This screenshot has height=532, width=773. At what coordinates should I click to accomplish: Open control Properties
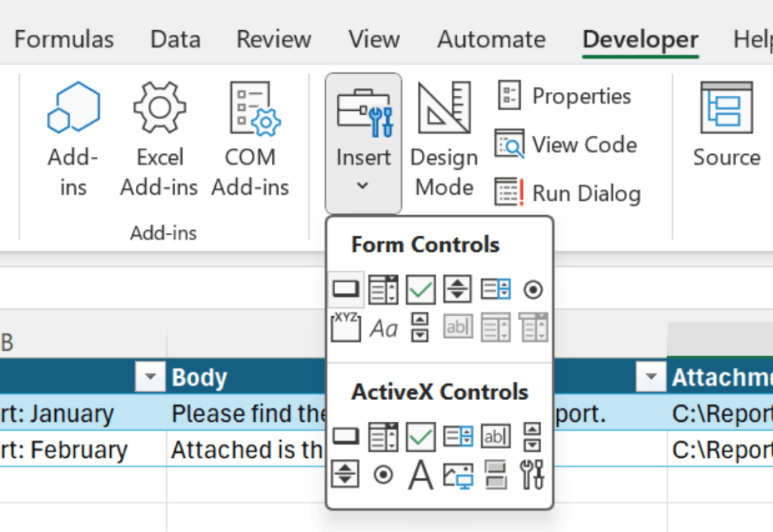click(x=563, y=96)
